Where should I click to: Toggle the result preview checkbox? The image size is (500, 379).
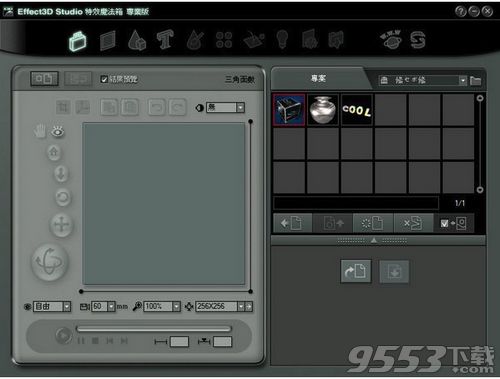click(x=104, y=79)
